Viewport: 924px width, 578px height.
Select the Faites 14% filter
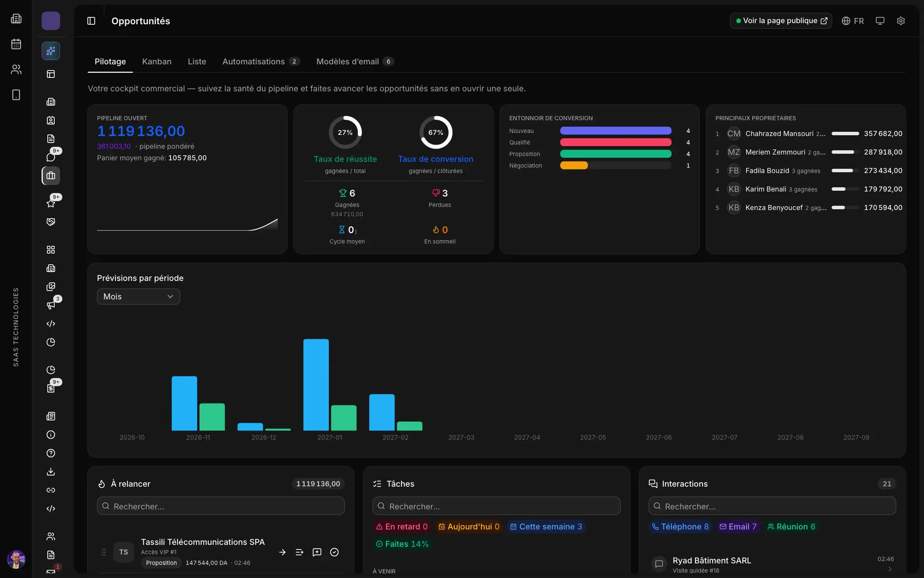(402, 544)
